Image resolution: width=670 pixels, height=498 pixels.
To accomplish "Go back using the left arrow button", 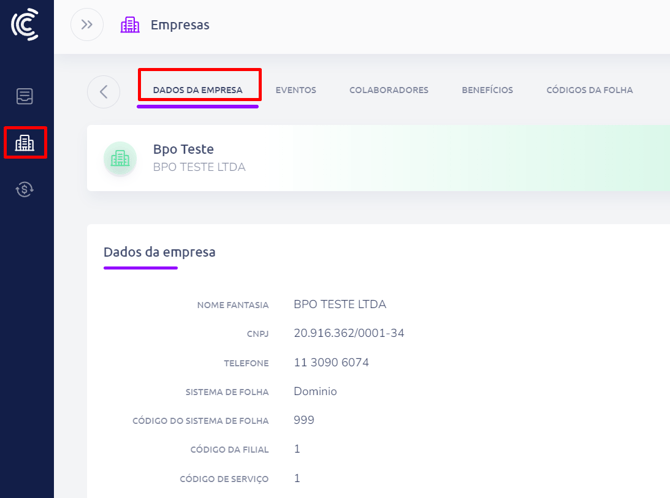I will point(103,91).
